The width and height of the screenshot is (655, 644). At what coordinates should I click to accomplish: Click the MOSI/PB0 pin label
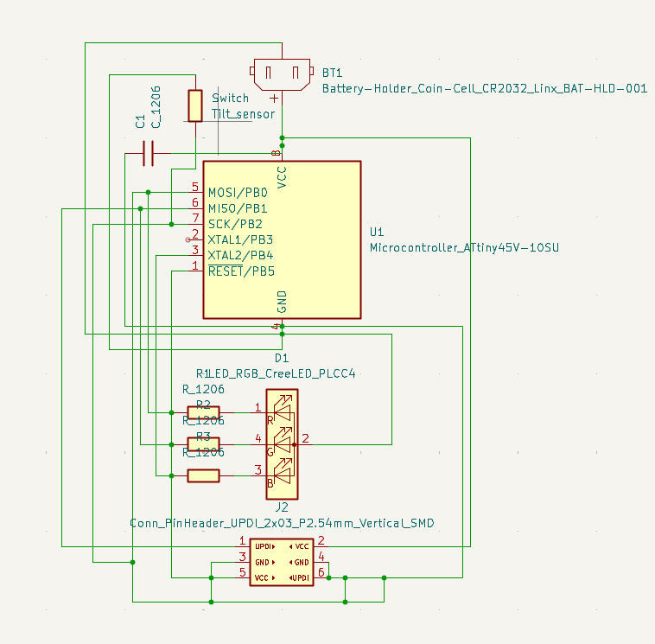[238, 193]
